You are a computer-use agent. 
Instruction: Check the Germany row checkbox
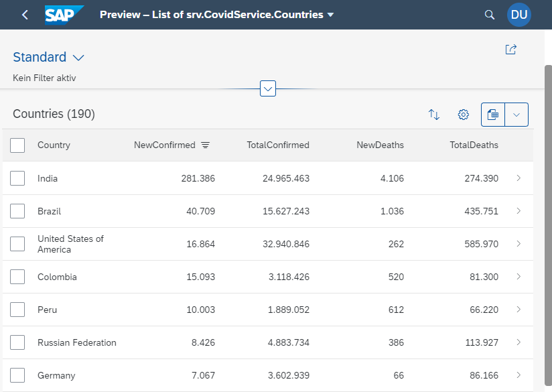click(x=17, y=375)
